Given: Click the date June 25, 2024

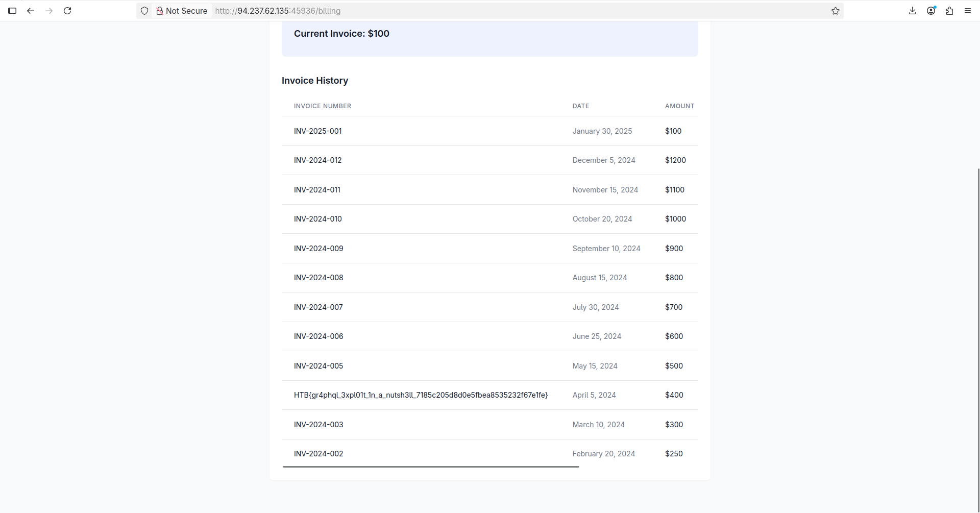Looking at the screenshot, I should tap(597, 336).
